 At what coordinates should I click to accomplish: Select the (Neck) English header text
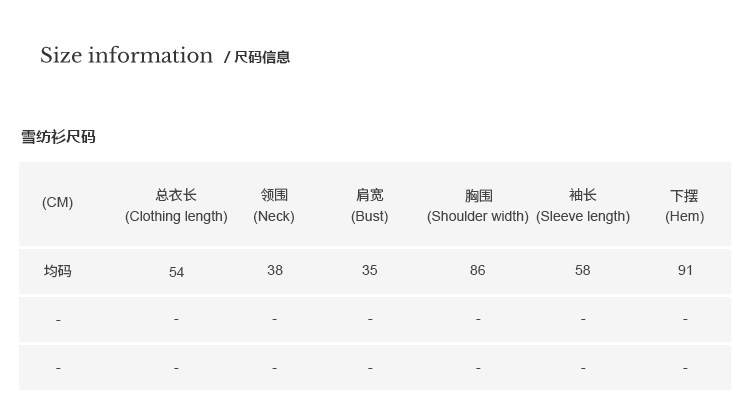click(274, 216)
